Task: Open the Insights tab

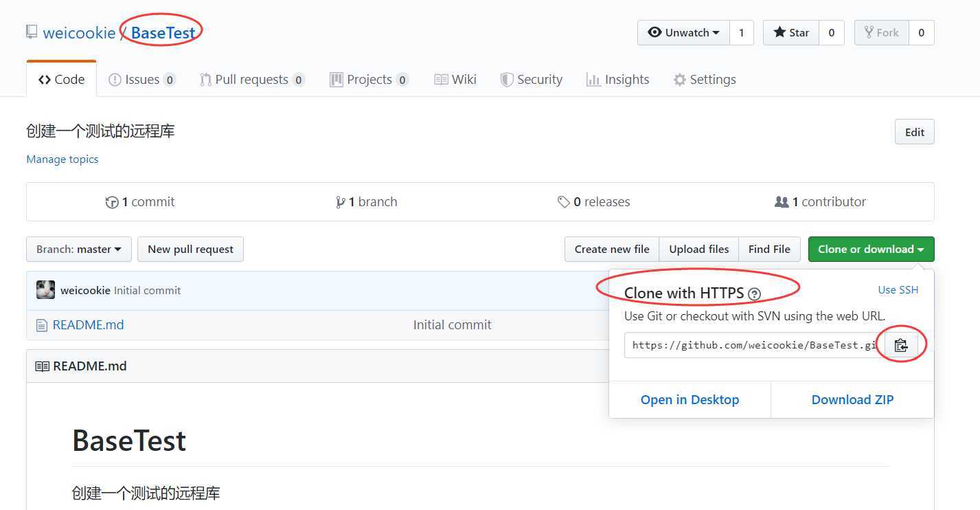Action: click(x=617, y=79)
